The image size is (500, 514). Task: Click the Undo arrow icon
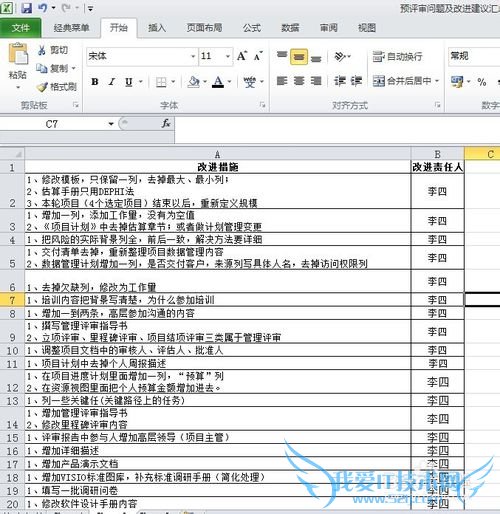pyautogui.click(x=43, y=8)
